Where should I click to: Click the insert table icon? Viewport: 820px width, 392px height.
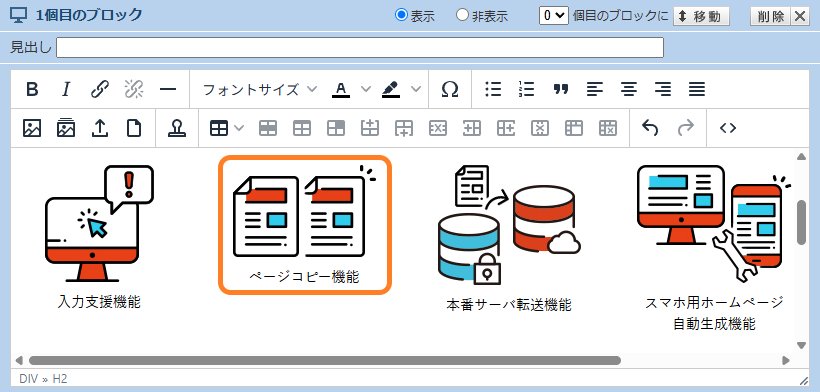[219, 128]
